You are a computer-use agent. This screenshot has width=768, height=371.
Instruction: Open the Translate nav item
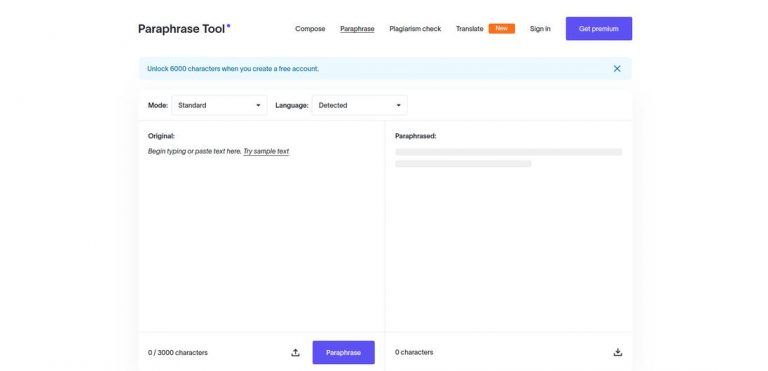pos(470,29)
